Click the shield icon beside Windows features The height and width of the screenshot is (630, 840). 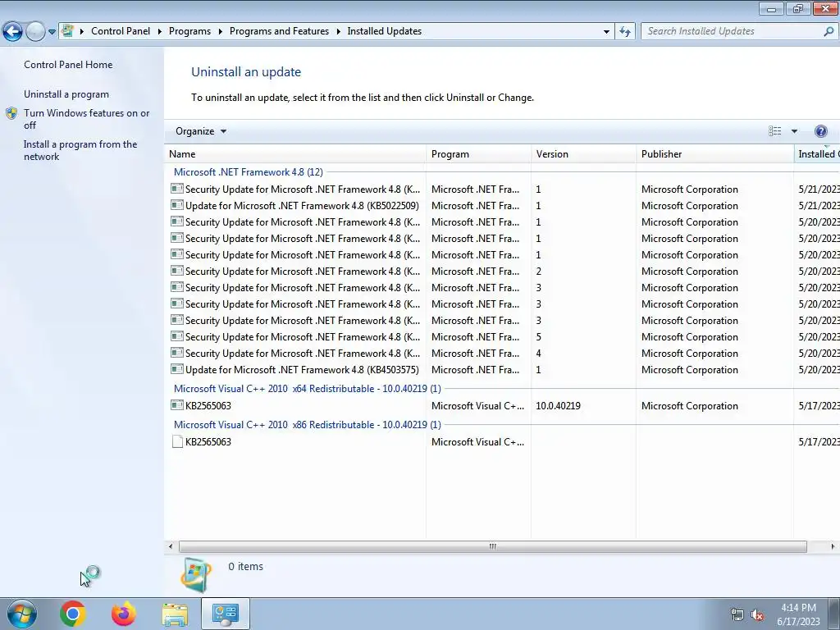tap(11, 113)
